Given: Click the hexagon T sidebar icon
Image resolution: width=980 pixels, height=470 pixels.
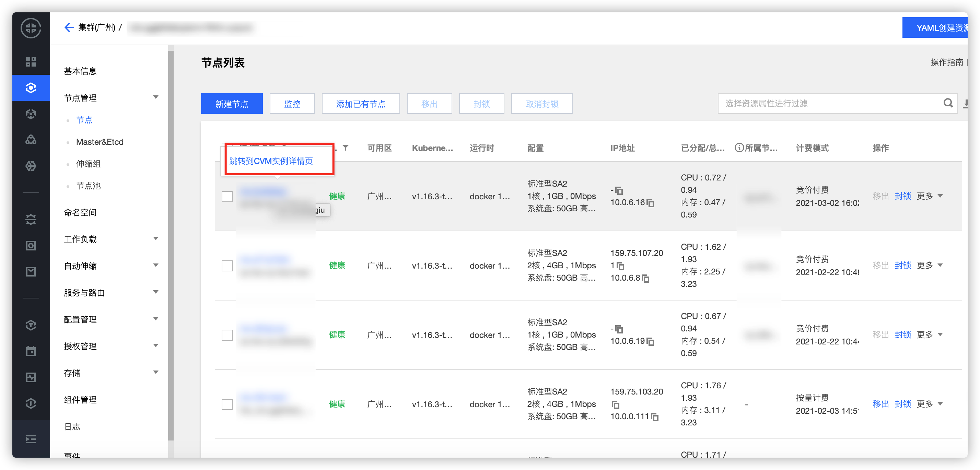Looking at the screenshot, I should (x=31, y=325).
